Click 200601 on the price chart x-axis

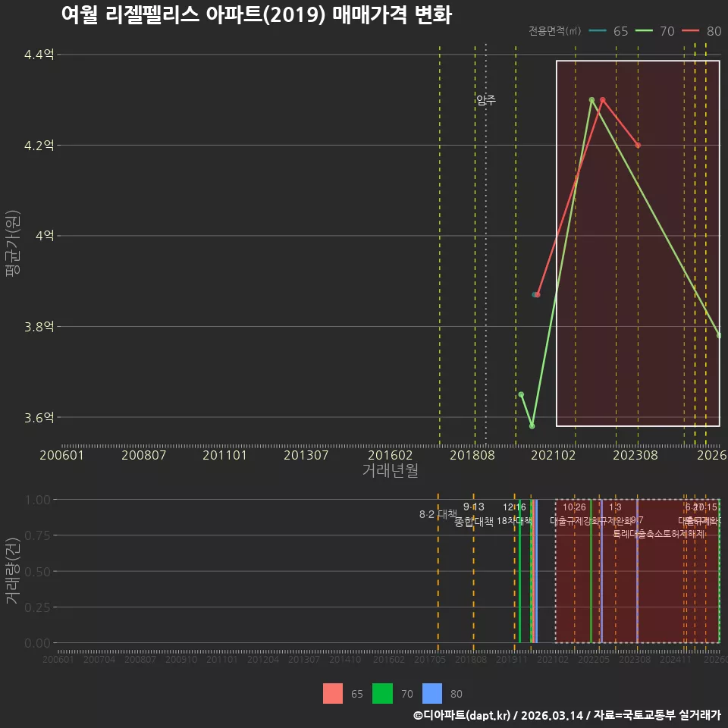coord(61,455)
